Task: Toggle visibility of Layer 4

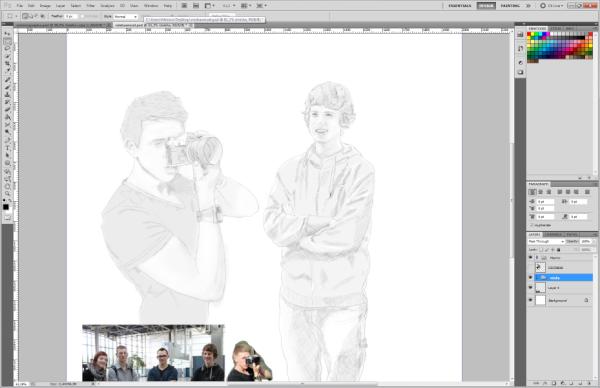Action: (x=530, y=287)
